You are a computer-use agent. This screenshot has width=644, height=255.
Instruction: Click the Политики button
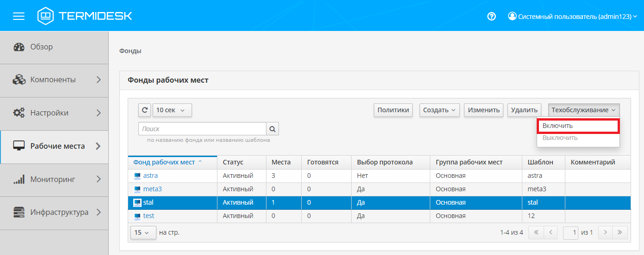tap(393, 110)
